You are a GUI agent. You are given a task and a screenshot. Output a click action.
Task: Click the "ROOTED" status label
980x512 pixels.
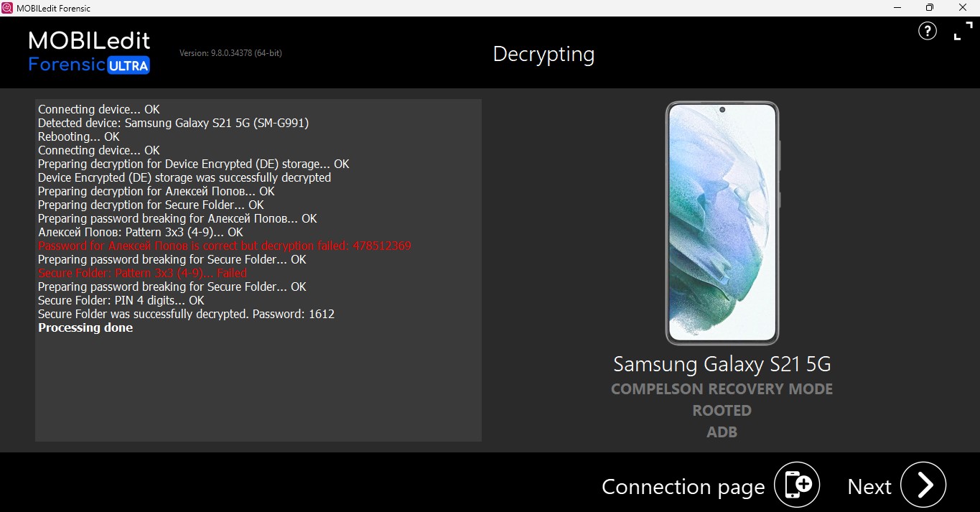[x=722, y=410]
